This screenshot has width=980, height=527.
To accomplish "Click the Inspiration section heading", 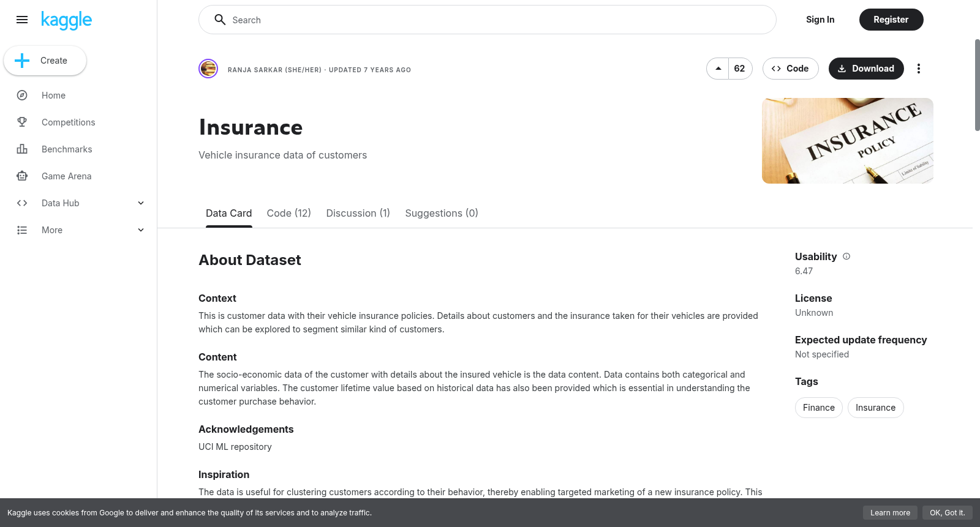I will click(x=224, y=474).
